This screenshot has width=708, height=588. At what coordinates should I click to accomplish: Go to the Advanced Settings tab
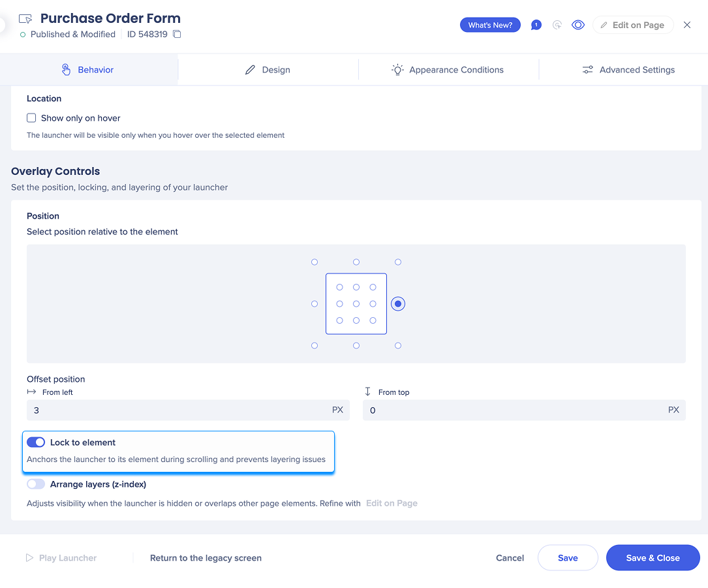(x=628, y=70)
